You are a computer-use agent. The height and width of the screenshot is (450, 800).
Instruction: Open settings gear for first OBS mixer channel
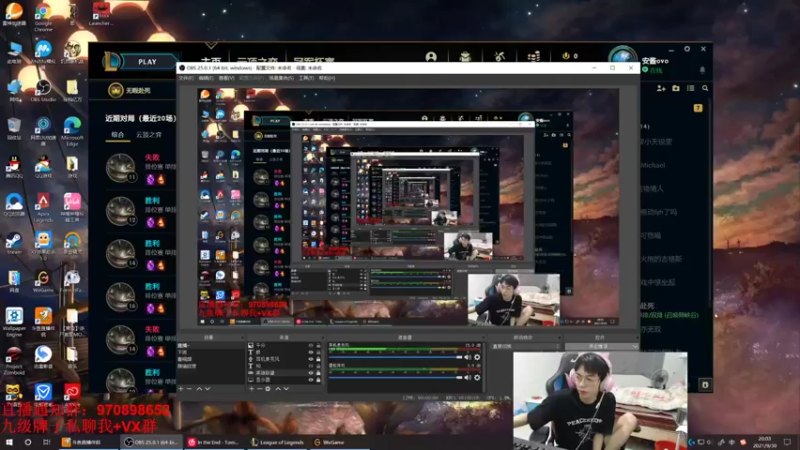[477, 357]
